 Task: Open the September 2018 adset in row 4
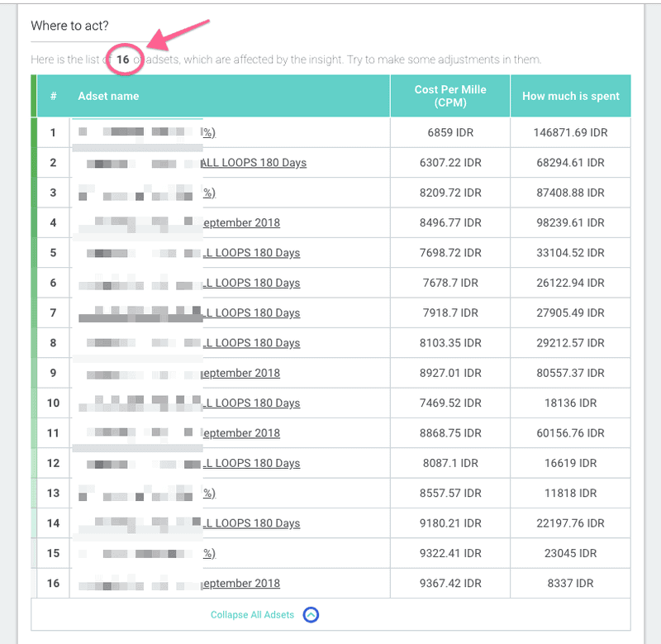click(x=240, y=222)
